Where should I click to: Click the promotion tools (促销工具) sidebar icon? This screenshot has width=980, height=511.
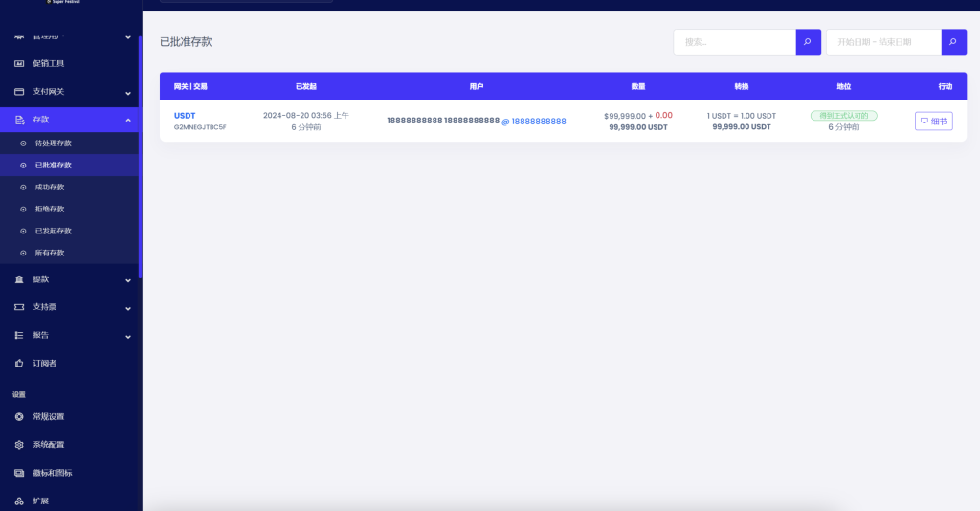coord(19,64)
